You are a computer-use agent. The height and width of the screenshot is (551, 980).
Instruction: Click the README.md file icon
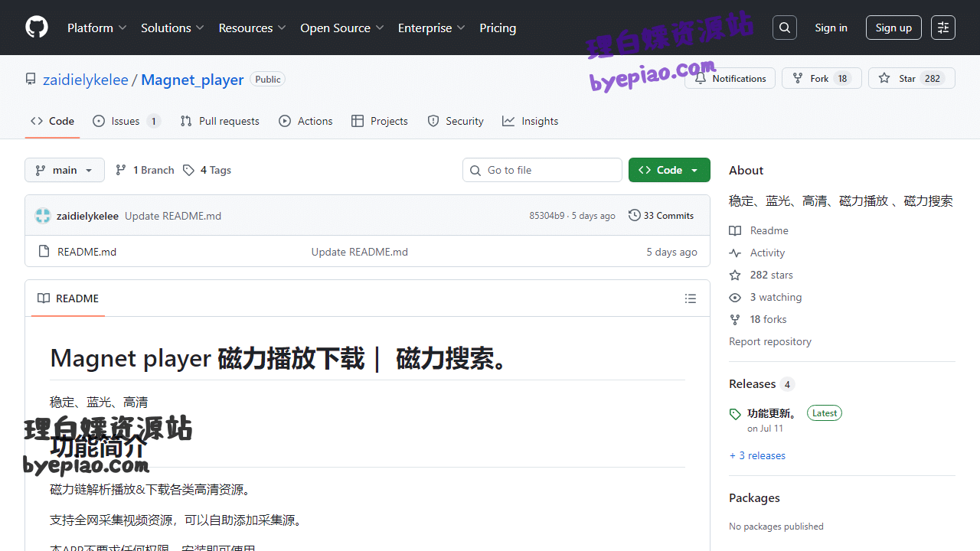click(x=44, y=252)
